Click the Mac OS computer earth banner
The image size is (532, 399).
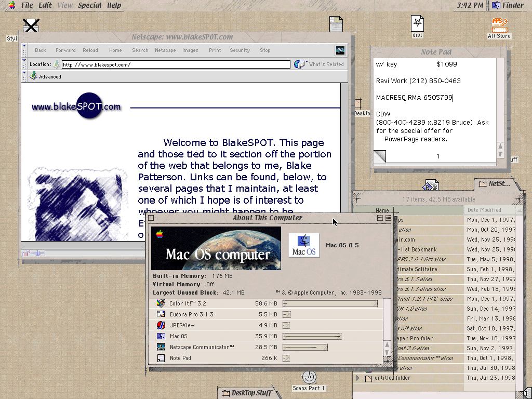[216, 248]
